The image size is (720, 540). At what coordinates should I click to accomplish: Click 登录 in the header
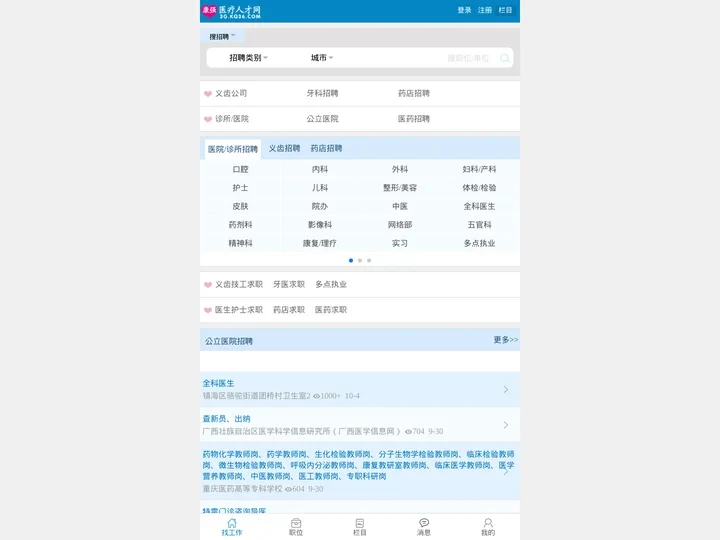[x=464, y=10]
